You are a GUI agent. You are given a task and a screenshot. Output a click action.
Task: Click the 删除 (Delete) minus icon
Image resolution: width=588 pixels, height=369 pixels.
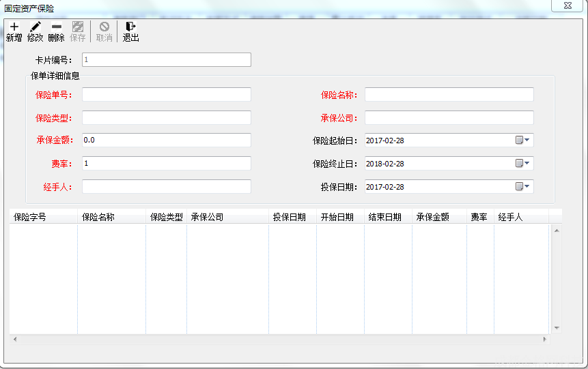tap(57, 27)
